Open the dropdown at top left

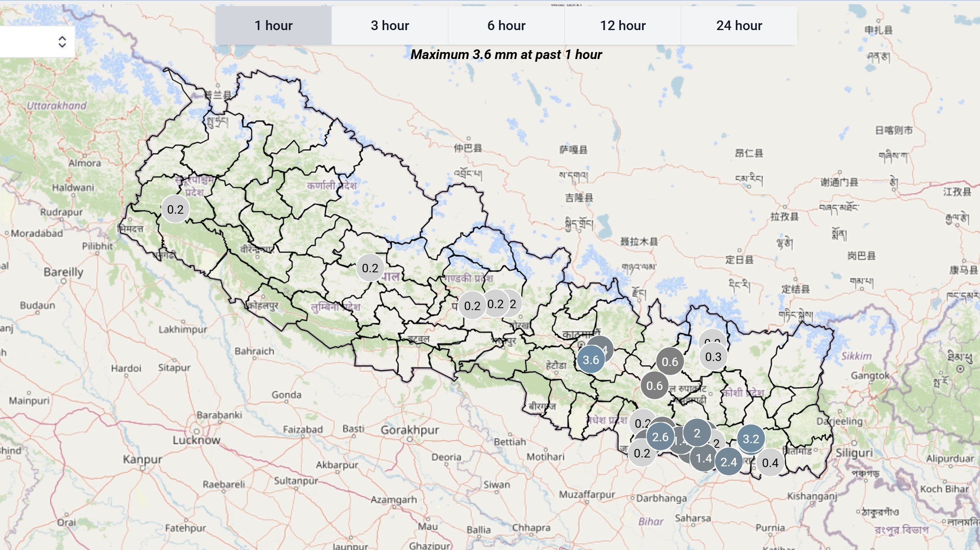pos(35,42)
